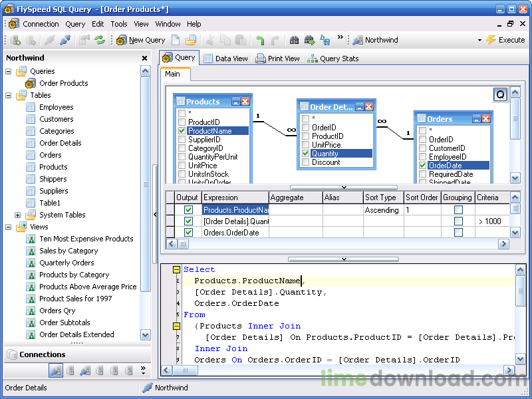Click the splitter handle between grid and SQL editor
This screenshot has width=532, height=399.
pyautogui.click(x=343, y=259)
